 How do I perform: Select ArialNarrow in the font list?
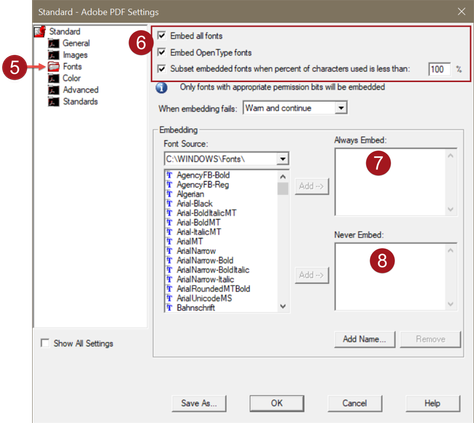coord(196,251)
